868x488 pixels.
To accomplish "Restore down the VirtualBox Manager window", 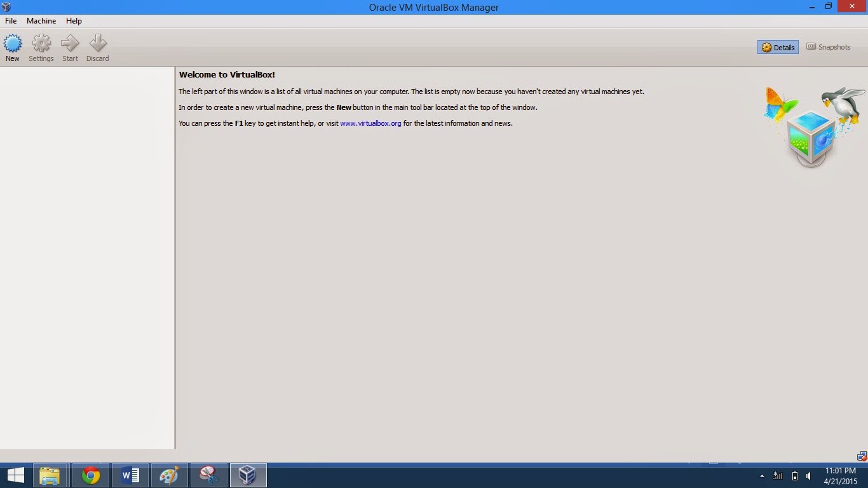I will 829,6.
